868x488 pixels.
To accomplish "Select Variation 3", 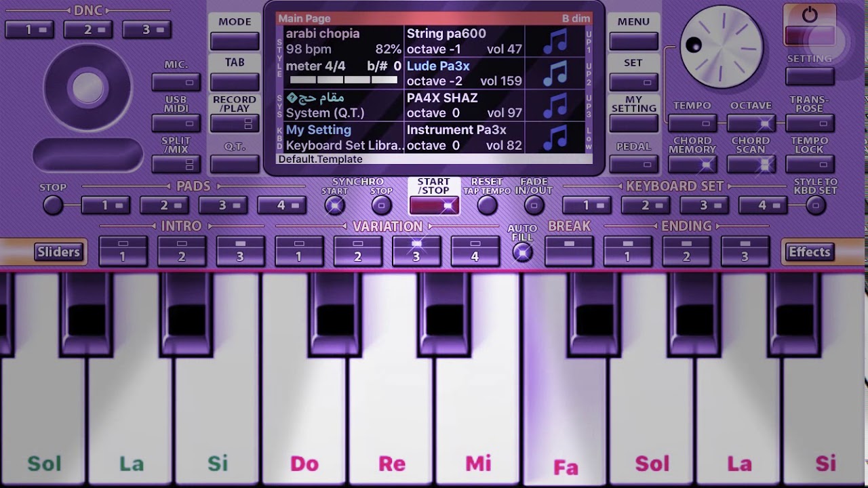I will [x=416, y=251].
